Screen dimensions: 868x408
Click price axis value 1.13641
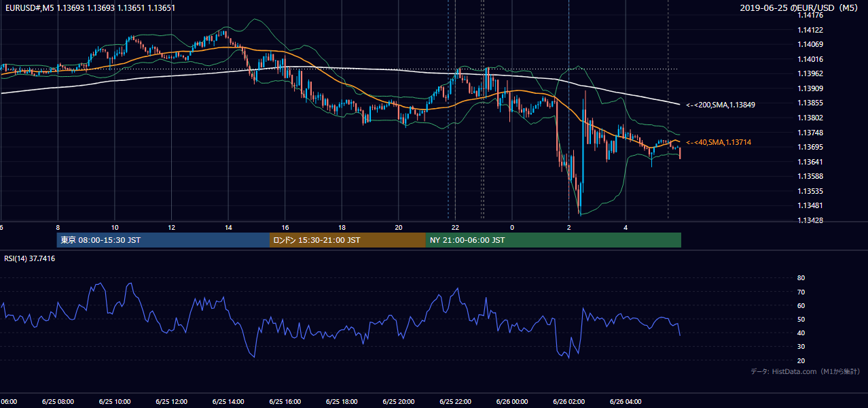[x=810, y=162]
